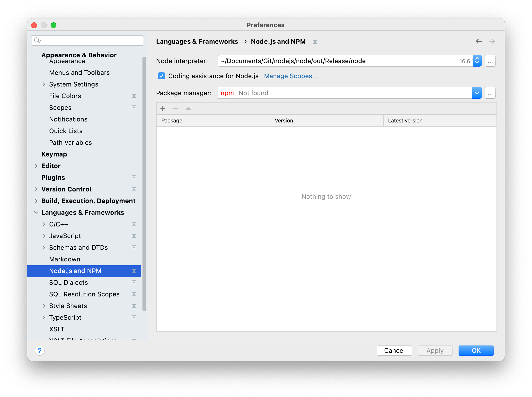Click the back navigation arrow
Image resolution: width=532 pixels, height=397 pixels.
coord(479,41)
